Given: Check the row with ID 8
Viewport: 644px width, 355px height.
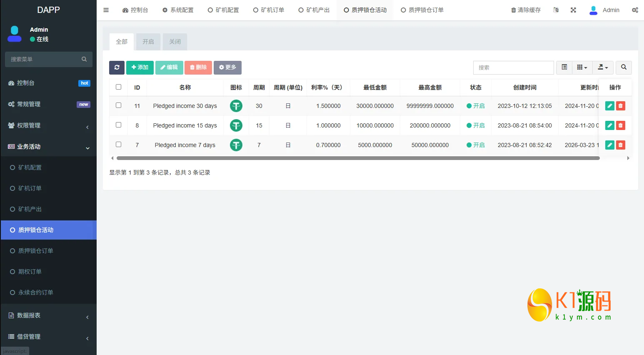Looking at the screenshot, I should (x=119, y=125).
